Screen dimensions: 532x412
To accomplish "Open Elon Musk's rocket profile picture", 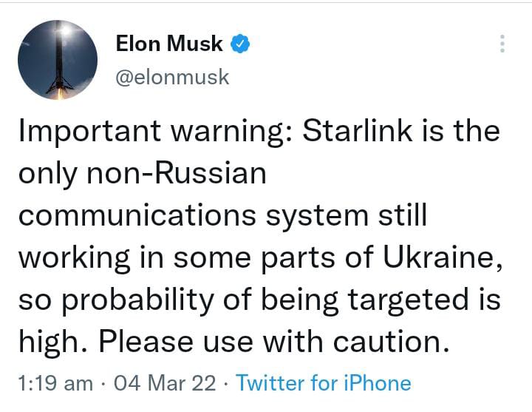I will tap(58, 60).
